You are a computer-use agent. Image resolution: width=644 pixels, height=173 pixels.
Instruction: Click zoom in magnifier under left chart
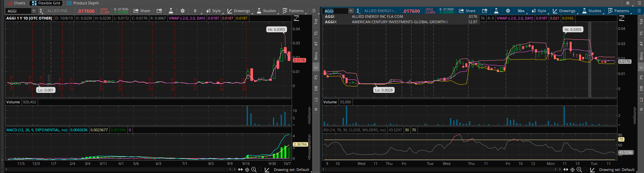(x=254, y=170)
